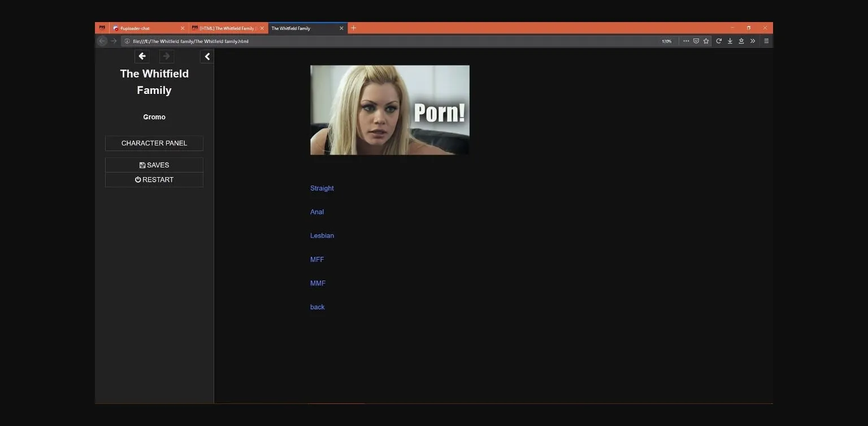
Task: Click the grayed forward navigation arrow
Action: click(166, 56)
